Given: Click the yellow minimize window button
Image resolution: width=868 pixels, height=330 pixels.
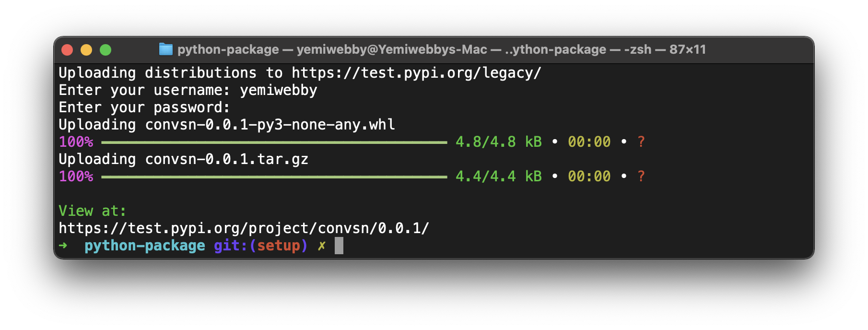Looking at the screenshot, I should (86, 50).
